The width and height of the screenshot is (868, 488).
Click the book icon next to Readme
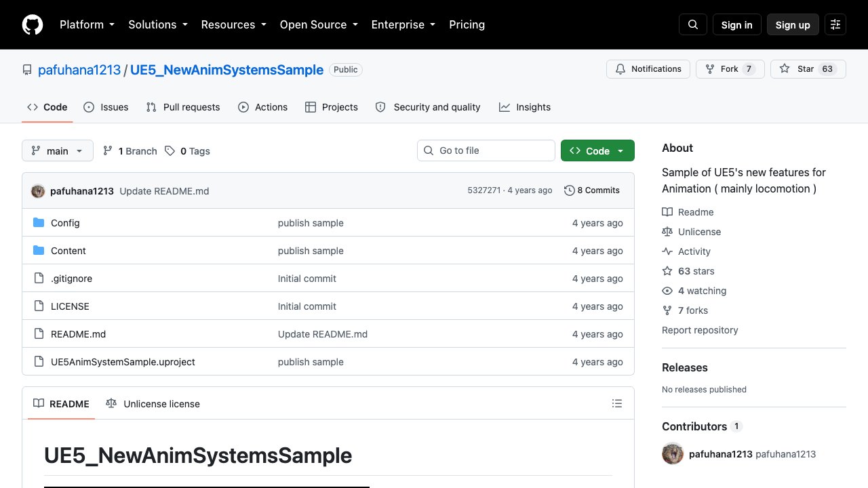click(x=667, y=212)
